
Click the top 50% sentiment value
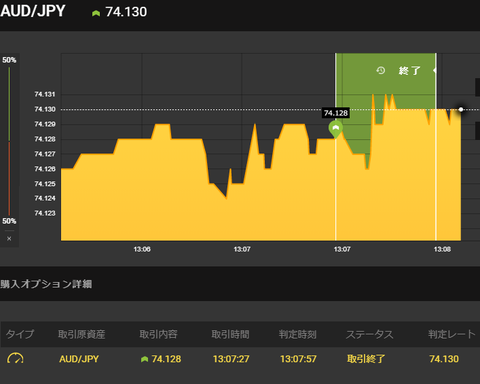[x=9, y=60]
